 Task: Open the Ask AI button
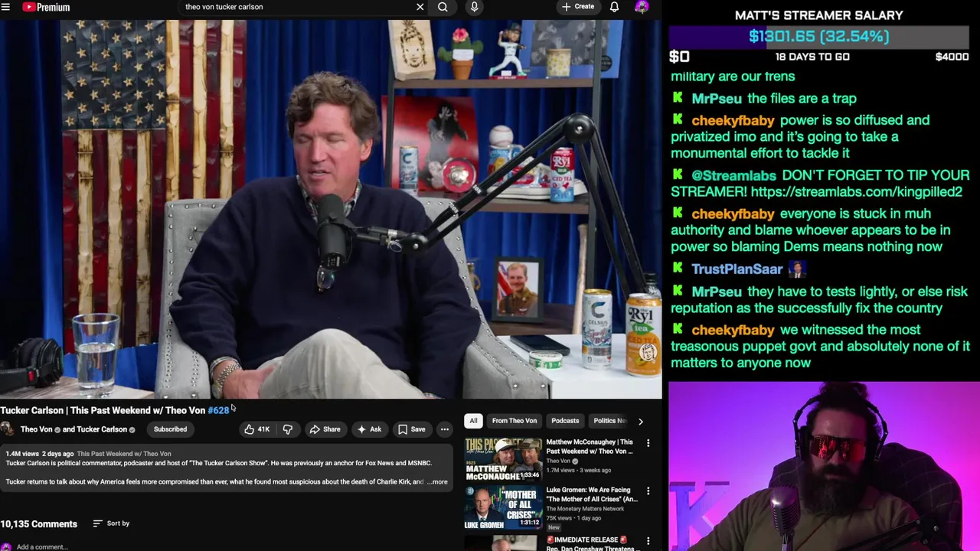(369, 429)
